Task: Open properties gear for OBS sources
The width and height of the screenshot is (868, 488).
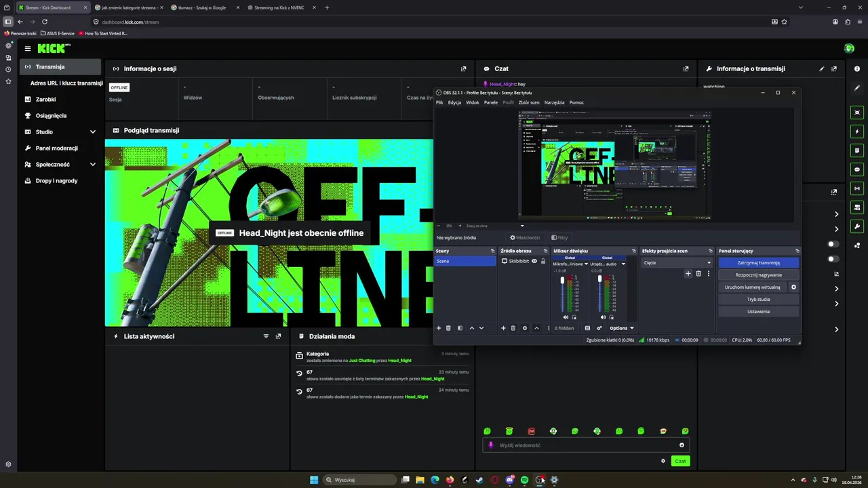Action: click(524, 328)
